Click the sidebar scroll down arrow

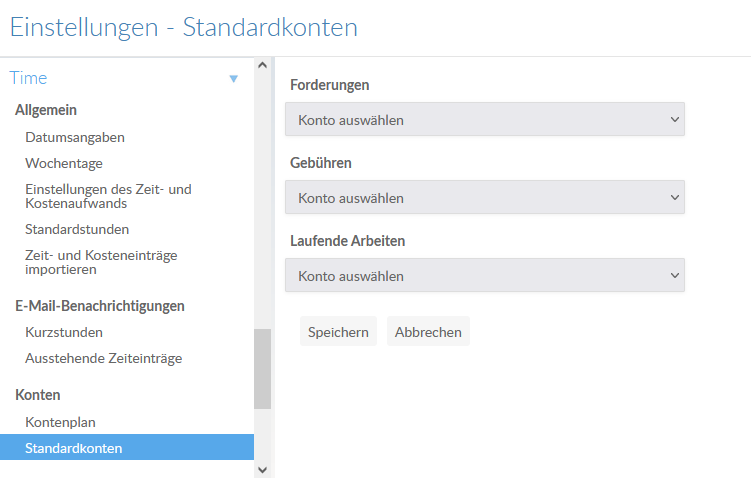[x=262, y=470]
